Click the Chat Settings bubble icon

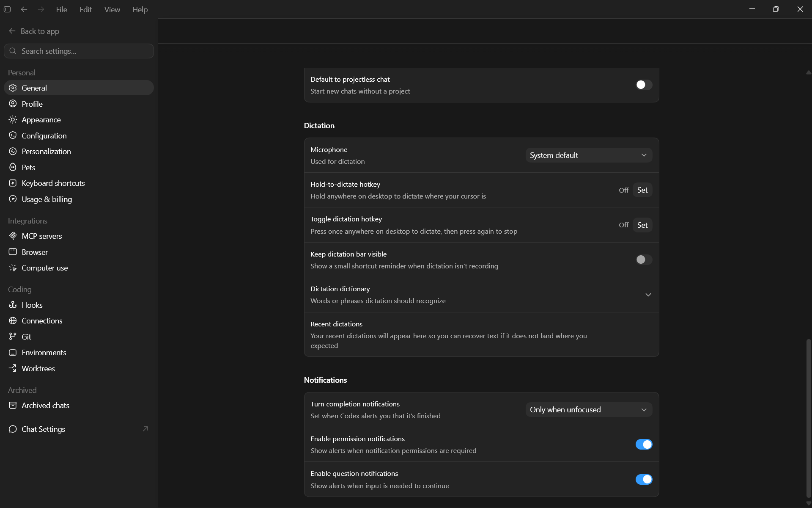tap(13, 429)
